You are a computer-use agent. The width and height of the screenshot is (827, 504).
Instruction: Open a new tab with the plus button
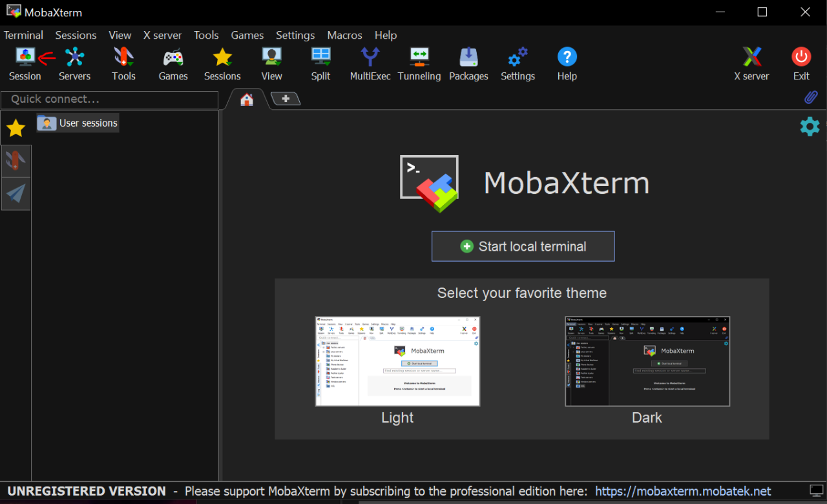(x=285, y=98)
